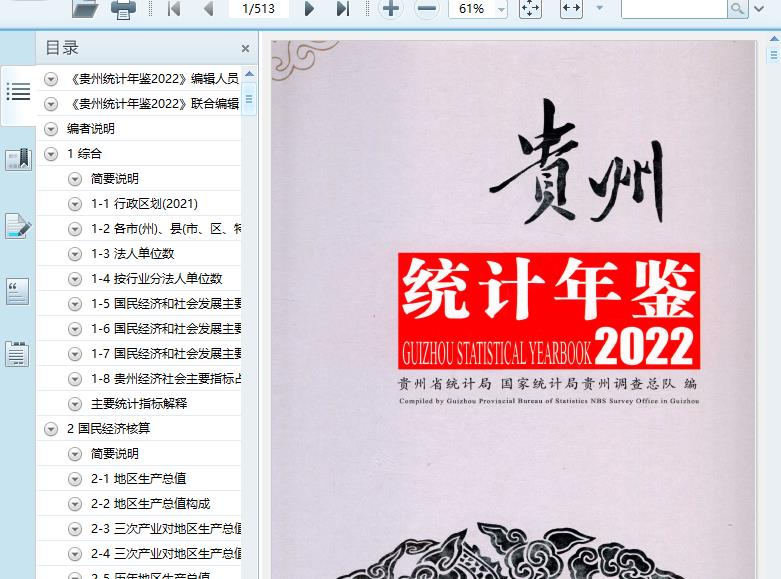The width and height of the screenshot is (781, 579).
Task: Open a file with the folder icon
Action: (x=85, y=8)
